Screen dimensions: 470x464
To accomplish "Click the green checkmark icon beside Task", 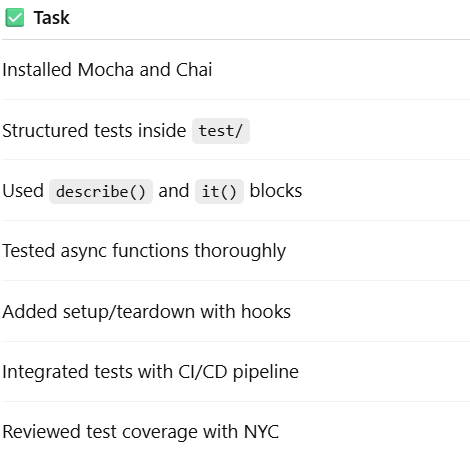I will tap(15, 17).
